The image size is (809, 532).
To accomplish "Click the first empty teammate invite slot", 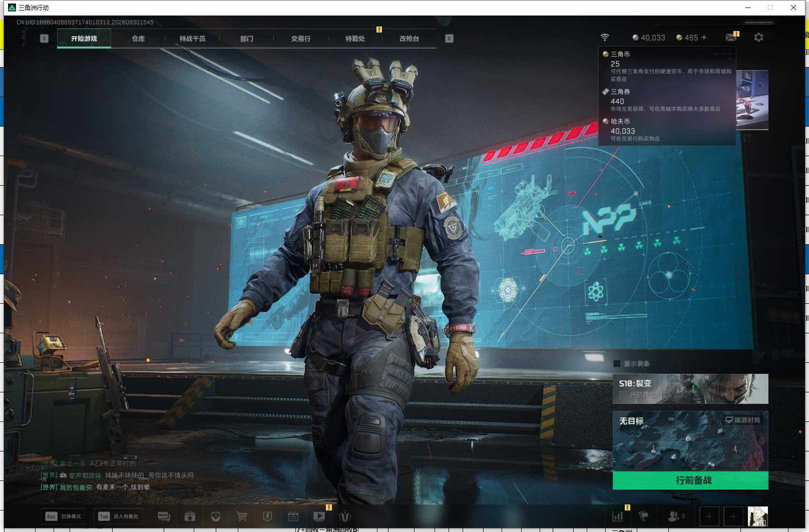I will pyautogui.click(x=709, y=516).
